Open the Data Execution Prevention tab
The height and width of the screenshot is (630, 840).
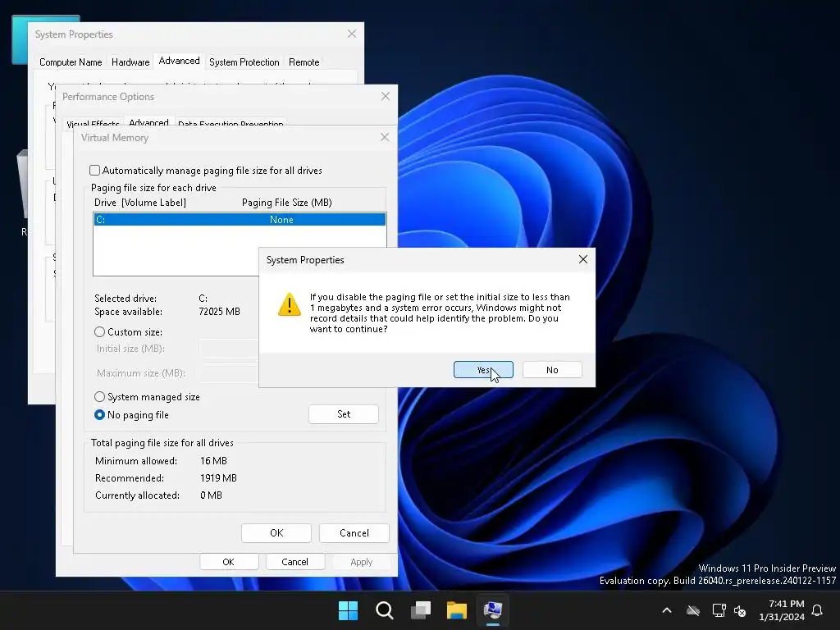click(x=231, y=123)
